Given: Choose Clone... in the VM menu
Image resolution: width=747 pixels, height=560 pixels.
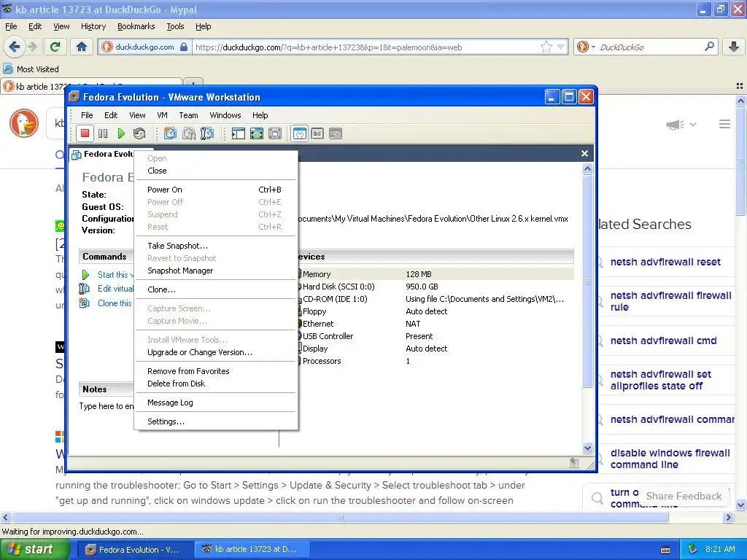Looking at the screenshot, I should pos(215,289).
